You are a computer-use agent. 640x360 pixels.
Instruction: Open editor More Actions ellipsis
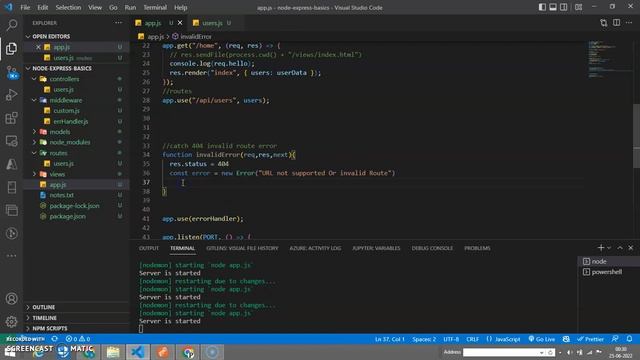[629, 23]
